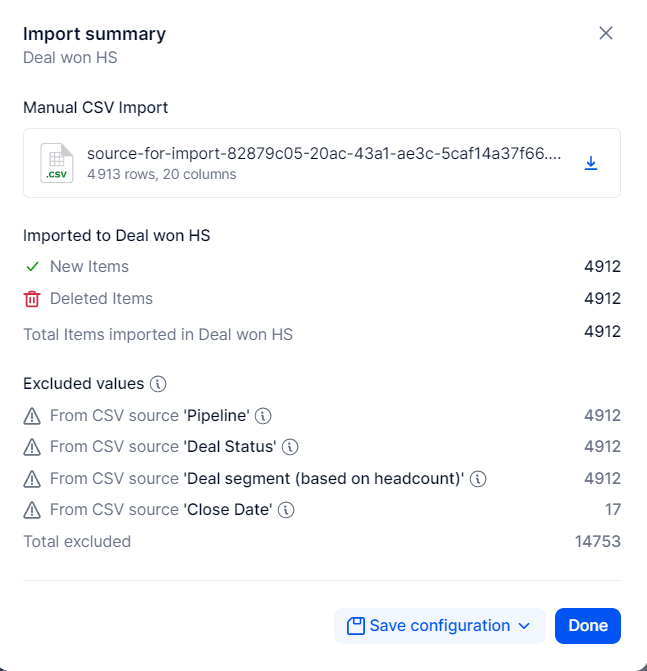The width and height of the screenshot is (647, 671).
Task: Click the CSV file type icon
Action: click(x=56, y=163)
